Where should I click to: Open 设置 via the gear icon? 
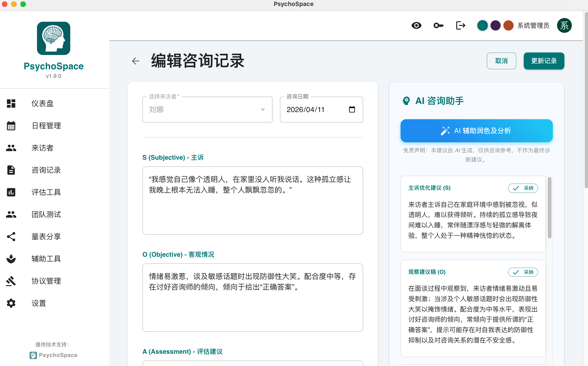click(11, 303)
